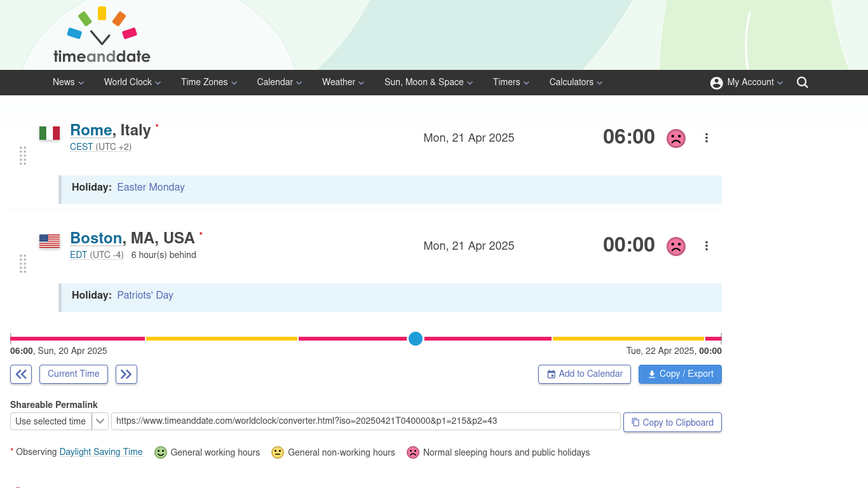
Task: Click the Copy / Export button
Action: pos(680,374)
